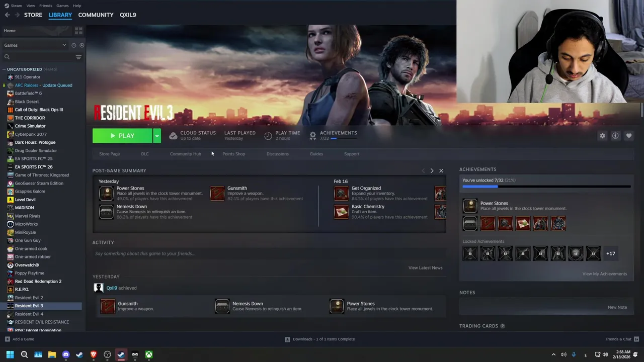The image size is (644, 362).
Task: Switch to the COMMUNITY tab
Action: [x=96, y=15]
